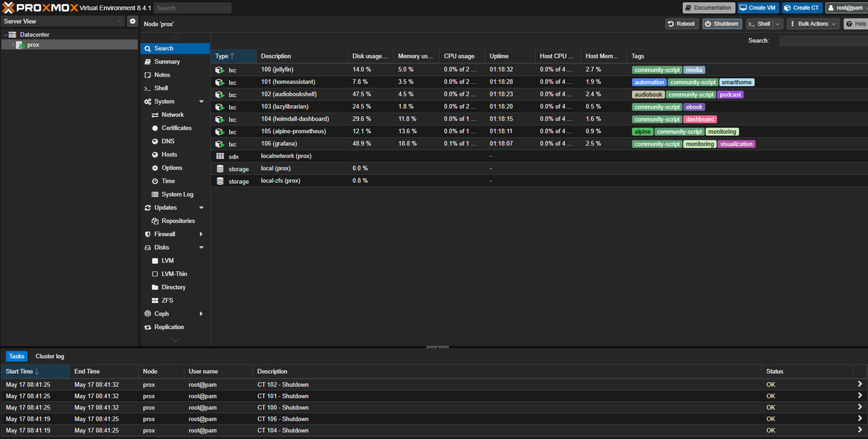Open the node Options page
The image size is (868, 439).
[x=172, y=168]
